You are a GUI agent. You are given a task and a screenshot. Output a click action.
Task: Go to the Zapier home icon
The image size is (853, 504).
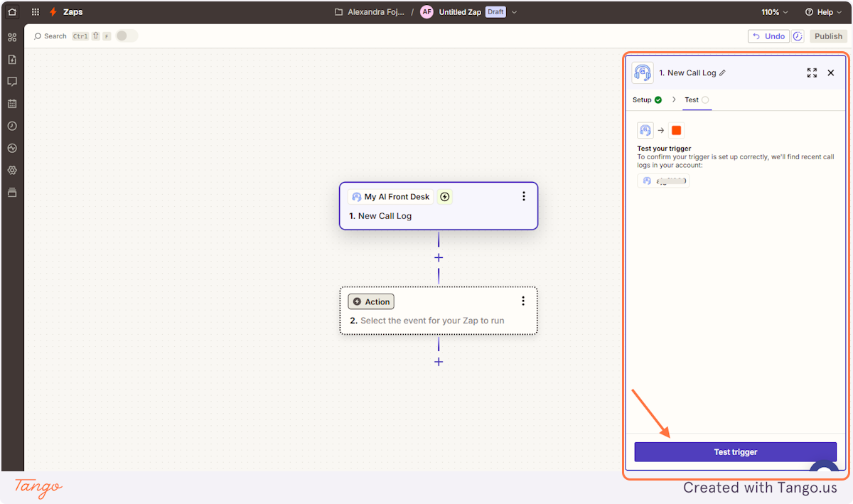[x=12, y=12]
